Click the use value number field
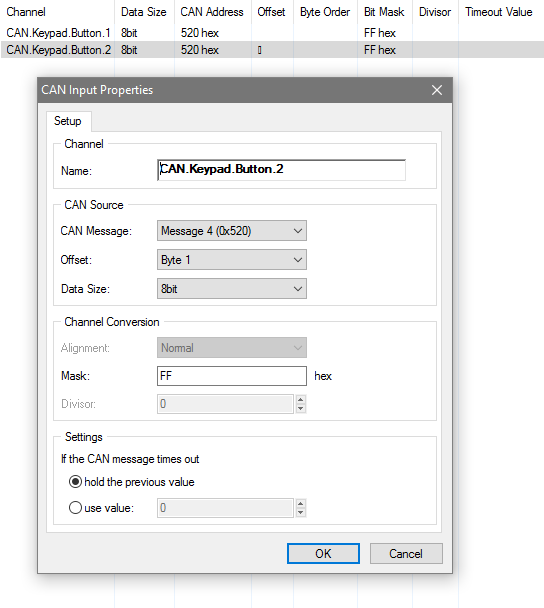Screen dimensions: 544x608 (225, 508)
